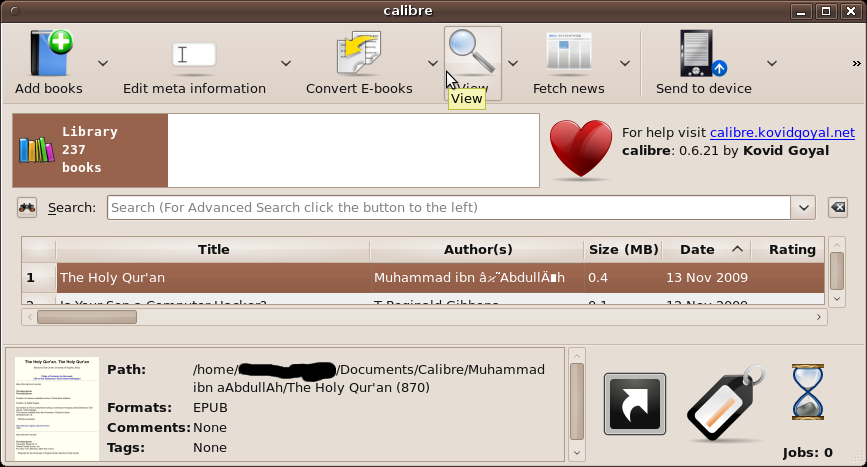Sort by the Rating column header
The height and width of the screenshot is (467, 867).
click(788, 250)
